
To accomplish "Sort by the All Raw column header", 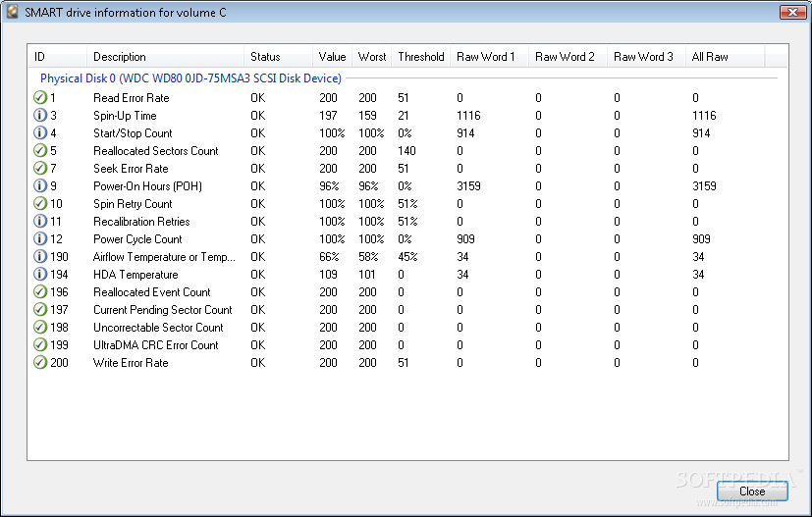I will click(725, 57).
